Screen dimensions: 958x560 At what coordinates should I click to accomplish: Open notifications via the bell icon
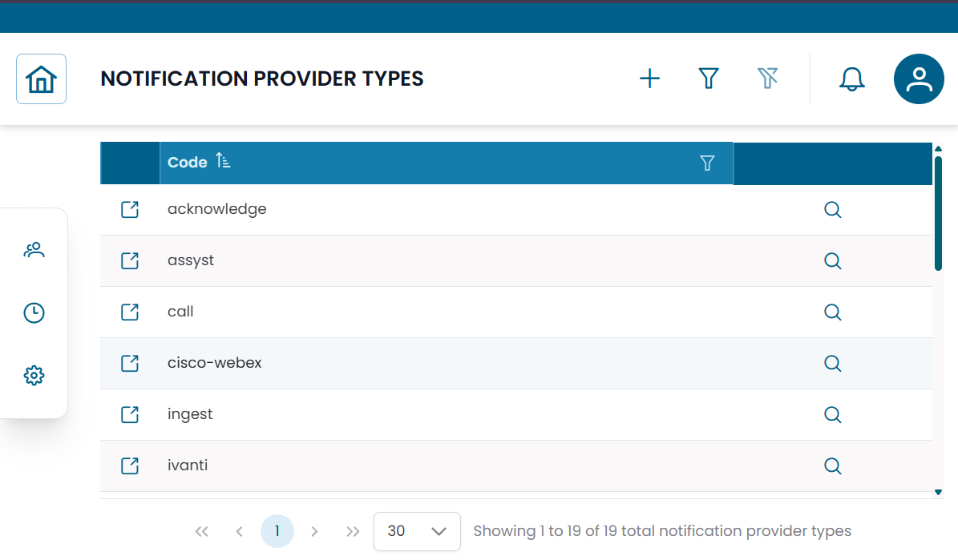(851, 79)
